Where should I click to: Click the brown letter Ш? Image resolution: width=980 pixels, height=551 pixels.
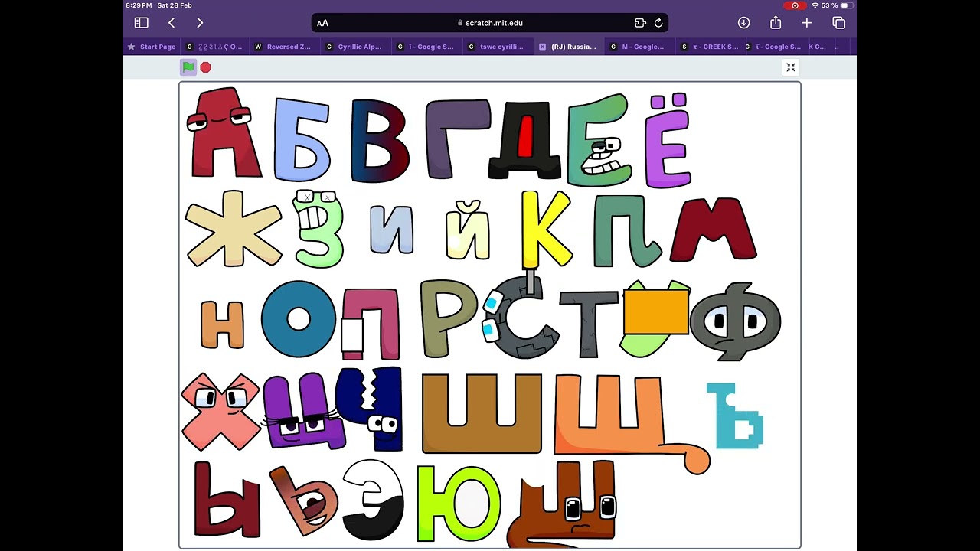click(482, 413)
